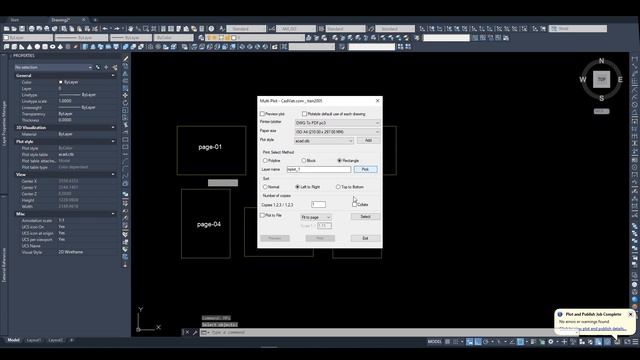Screen dimensions: 640x360
Task: Select the Polyline print select method
Action: (265, 161)
